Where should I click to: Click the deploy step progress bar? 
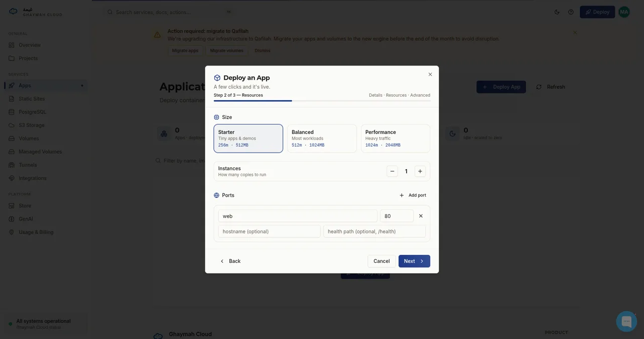[322, 101]
